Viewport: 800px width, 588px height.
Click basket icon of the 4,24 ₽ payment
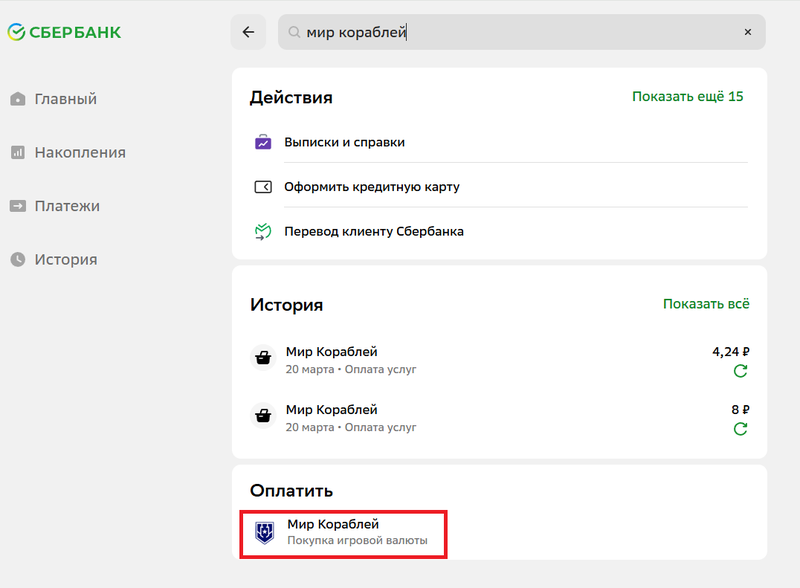click(263, 357)
